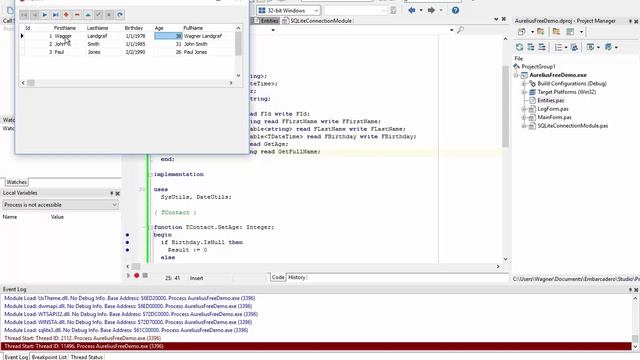Go to first record in navigator

[x=24, y=15]
